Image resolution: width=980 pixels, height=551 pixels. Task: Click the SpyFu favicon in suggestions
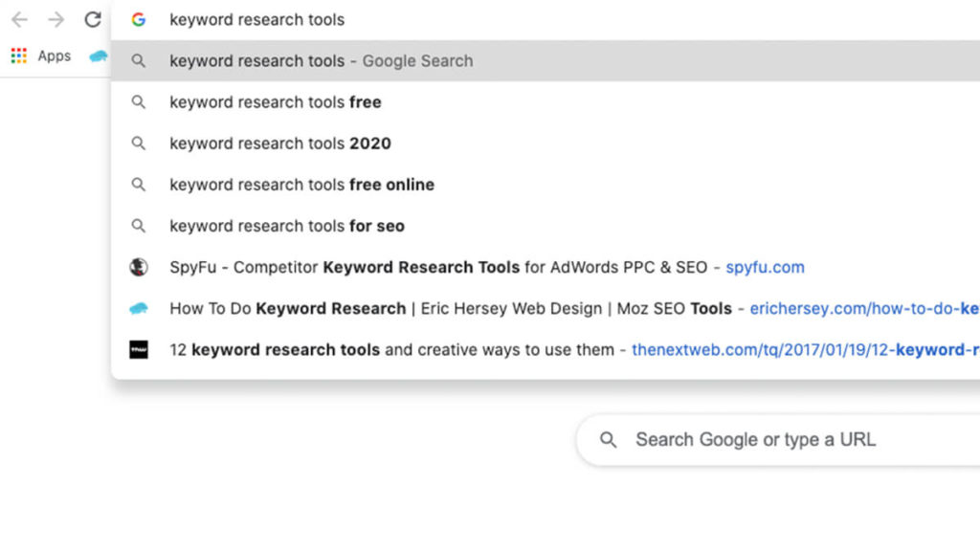[x=139, y=267]
